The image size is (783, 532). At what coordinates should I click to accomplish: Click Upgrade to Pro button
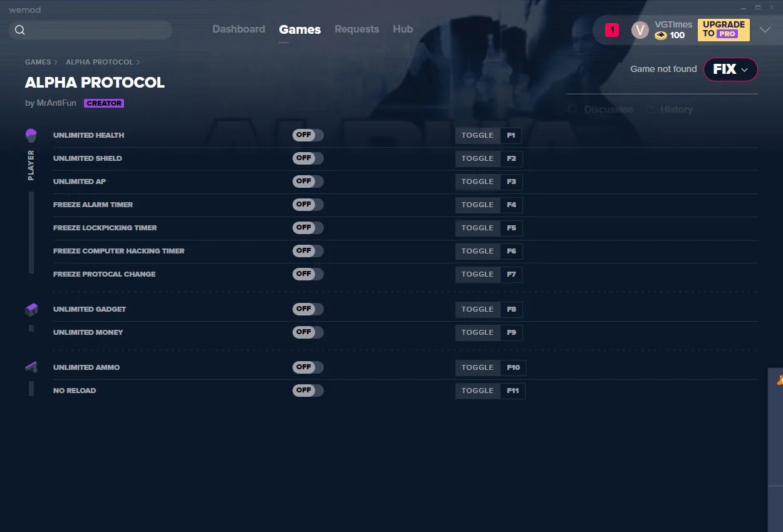pyautogui.click(x=723, y=29)
